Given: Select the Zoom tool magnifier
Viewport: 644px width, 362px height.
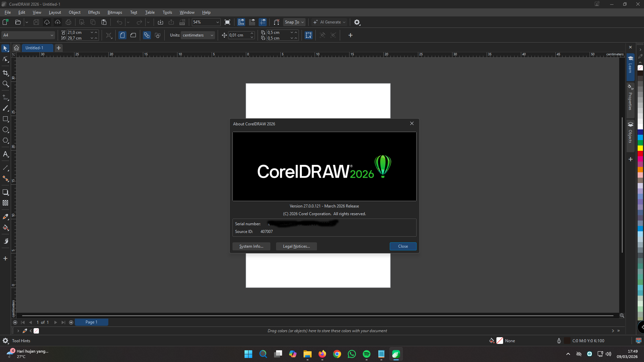Looking at the screenshot, I should point(5,84).
